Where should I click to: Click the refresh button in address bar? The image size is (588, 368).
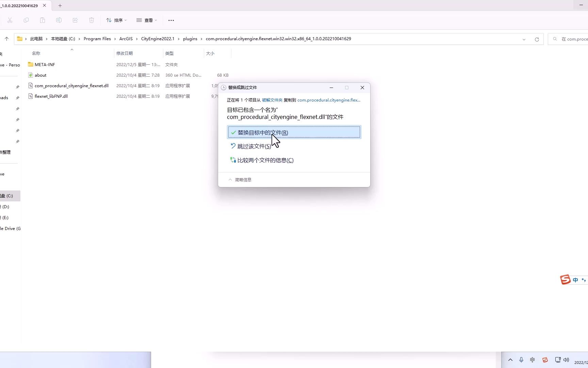(537, 39)
